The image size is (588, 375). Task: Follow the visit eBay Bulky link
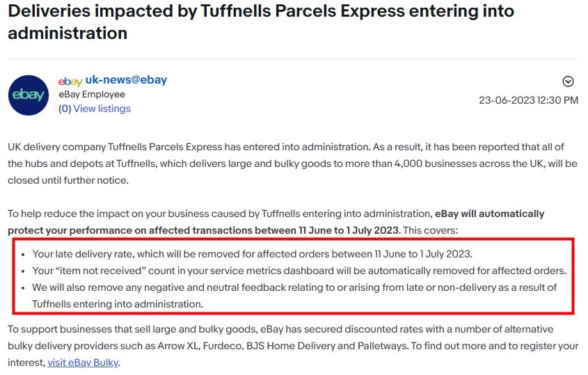[x=83, y=362]
